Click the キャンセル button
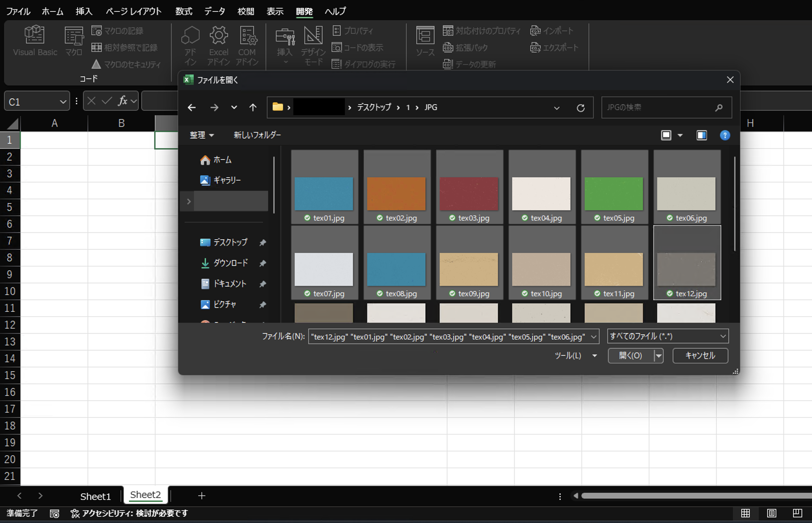This screenshot has height=523, width=812. 700,355
